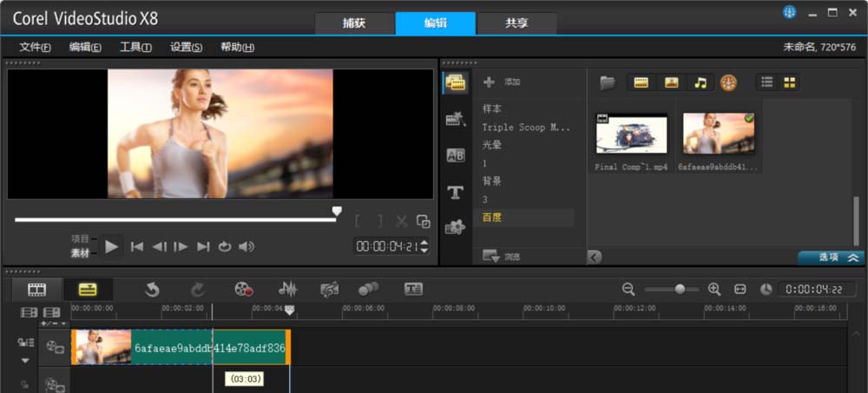
Task: Switch to Timeline view
Action: pos(88,289)
